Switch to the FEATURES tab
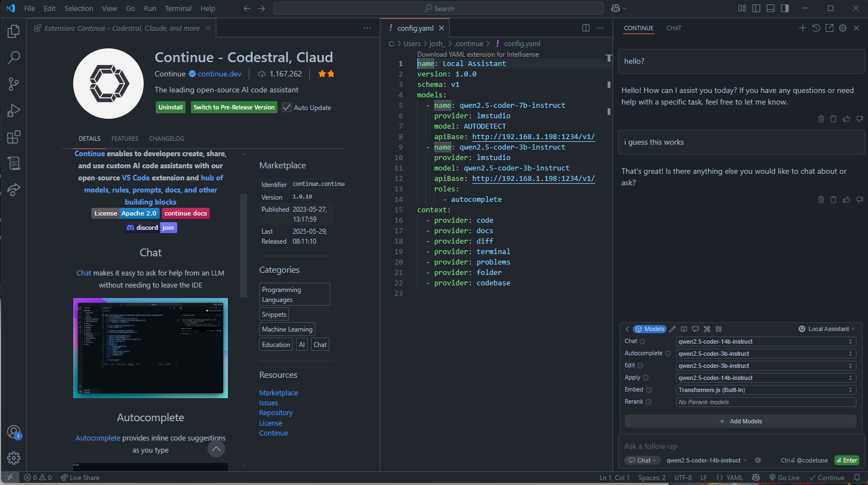This screenshot has height=485, width=868. pyautogui.click(x=124, y=139)
